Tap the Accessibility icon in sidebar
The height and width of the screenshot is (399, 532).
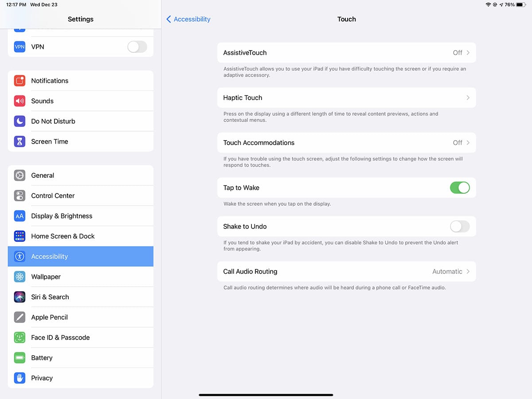(x=20, y=256)
